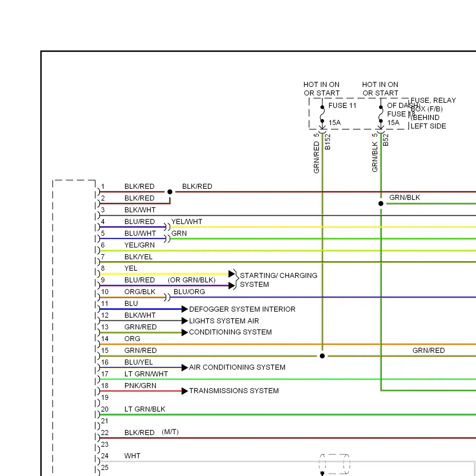Select the BLK/YEL label on pin 7
The image size is (476, 476).
click(x=138, y=257)
